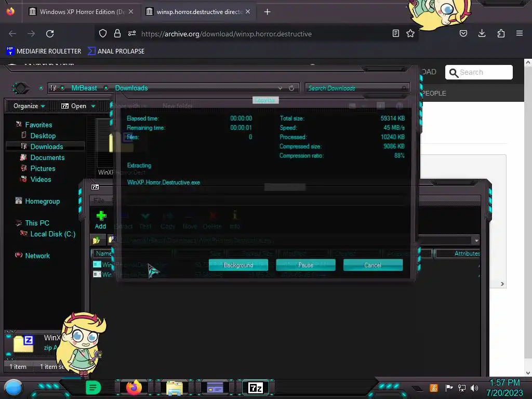Expand the 7-Zip path dropdown arrow
Screen dimensions: 532x399
476,241
